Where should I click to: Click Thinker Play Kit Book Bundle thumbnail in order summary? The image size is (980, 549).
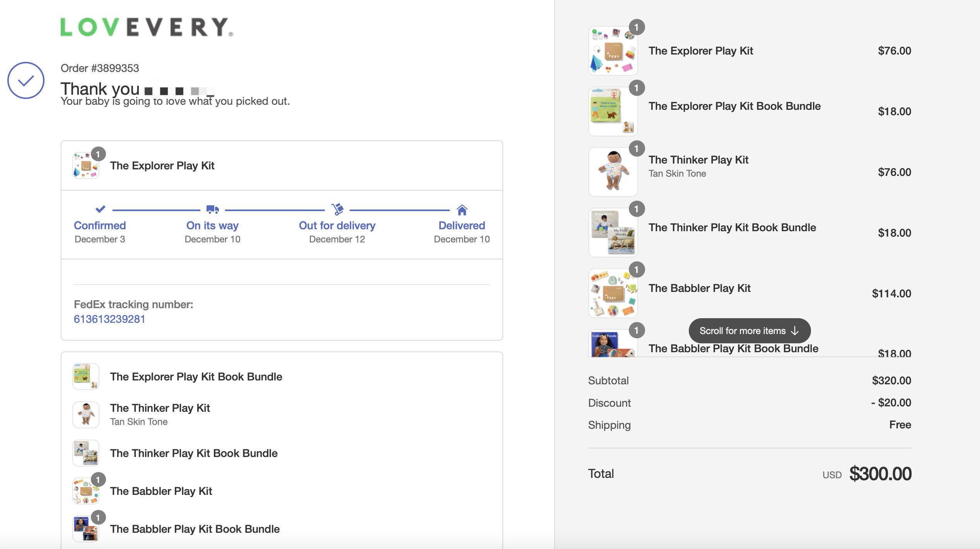(x=613, y=233)
